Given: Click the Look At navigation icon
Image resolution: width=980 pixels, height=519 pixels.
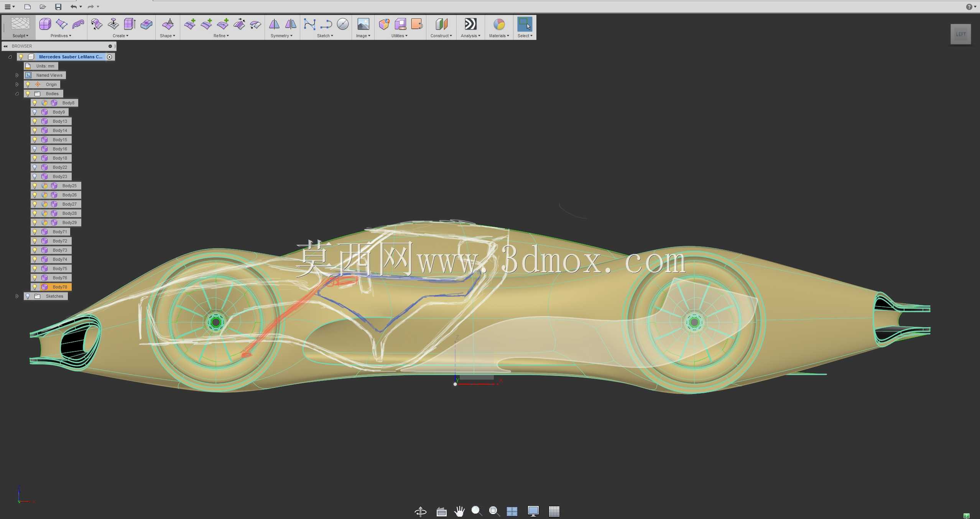Looking at the screenshot, I should tap(441, 511).
